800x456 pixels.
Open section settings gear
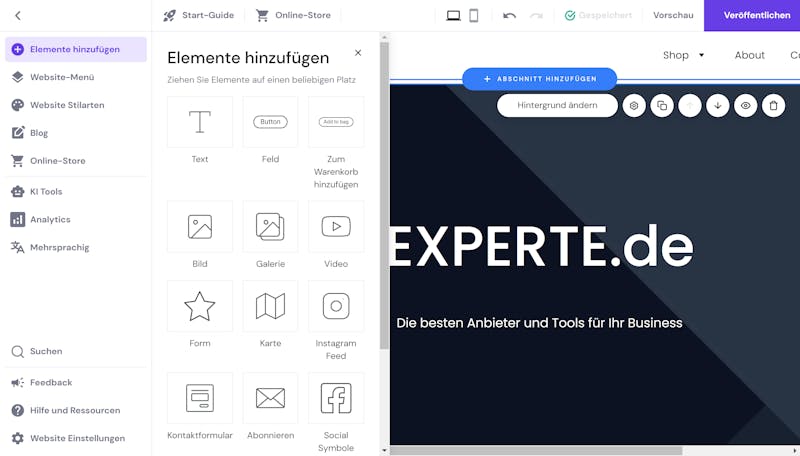click(634, 106)
